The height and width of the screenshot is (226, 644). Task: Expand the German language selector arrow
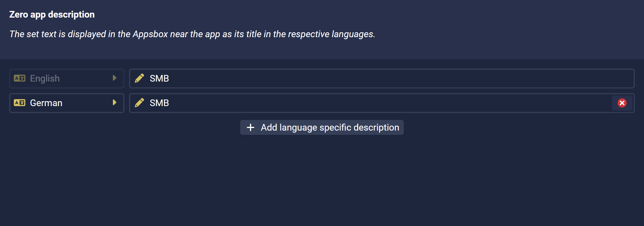[115, 102]
